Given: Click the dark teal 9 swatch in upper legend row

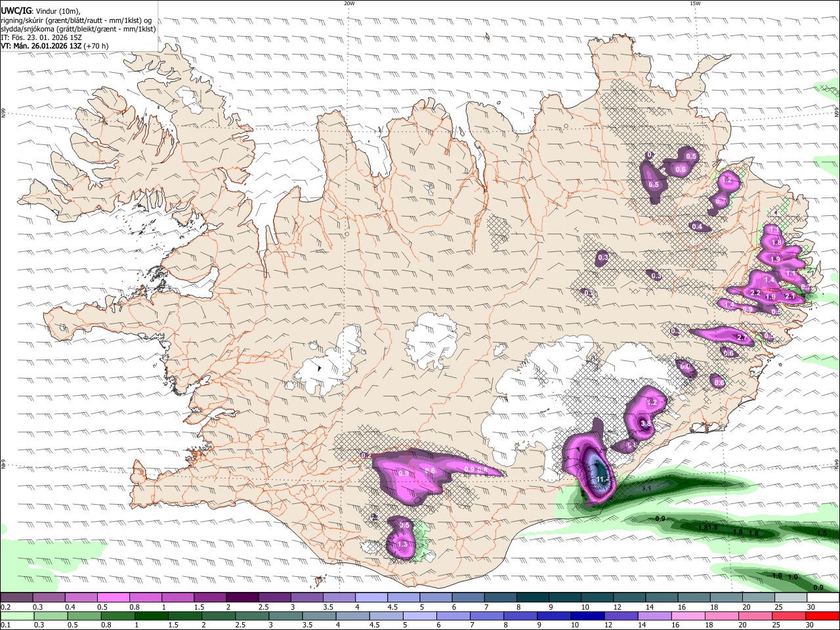Looking at the screenshot, I should [564, 597].
